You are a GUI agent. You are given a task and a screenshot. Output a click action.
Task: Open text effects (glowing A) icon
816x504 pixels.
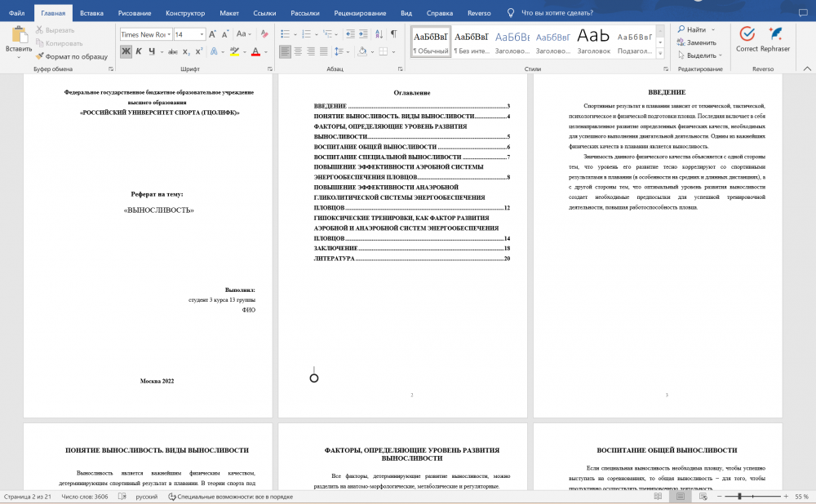point(214,51)
